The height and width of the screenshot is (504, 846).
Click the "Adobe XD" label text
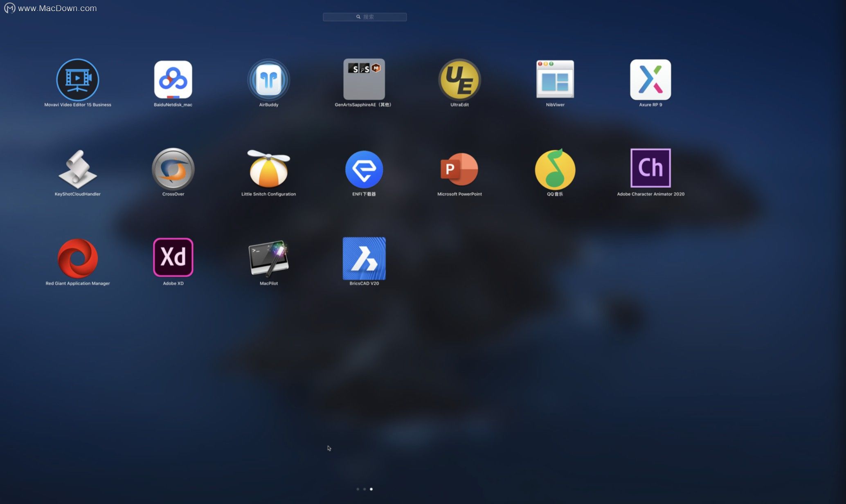(173, 283)
